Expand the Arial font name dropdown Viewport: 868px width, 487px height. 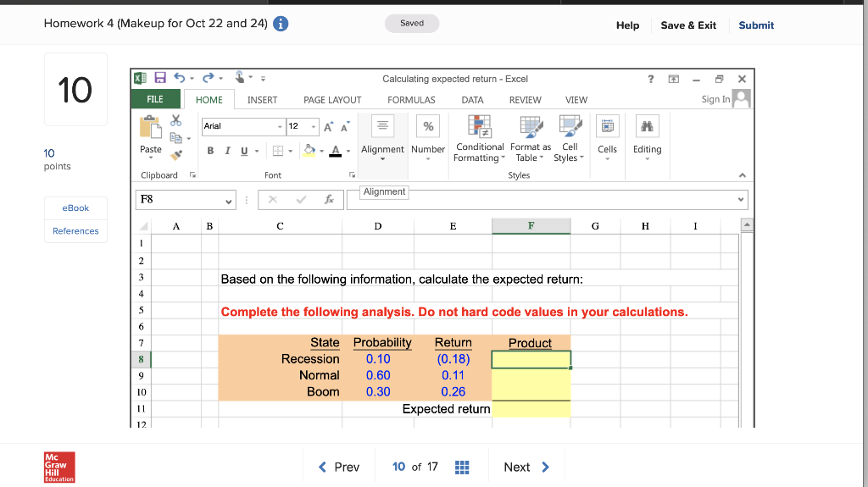[x=280, y=127]
